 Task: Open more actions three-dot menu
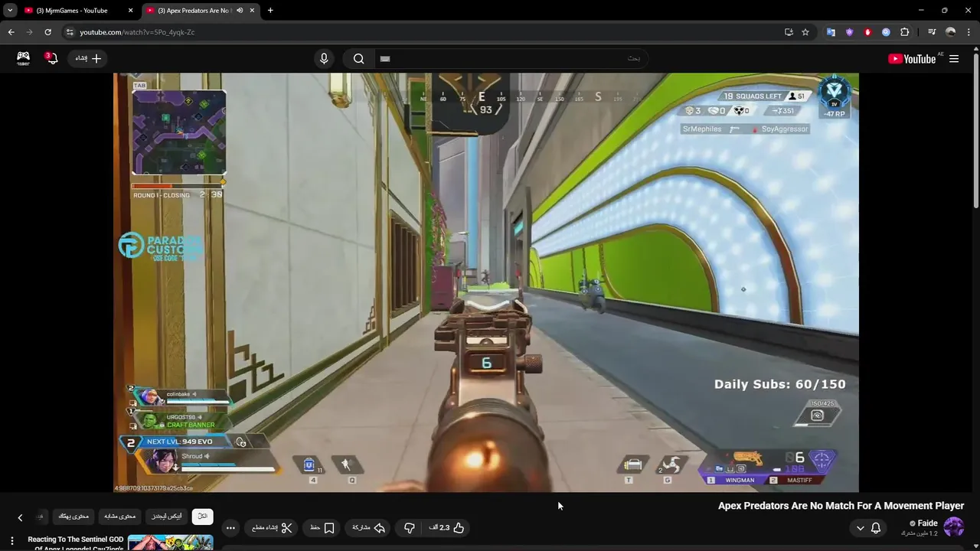(230, 528)
